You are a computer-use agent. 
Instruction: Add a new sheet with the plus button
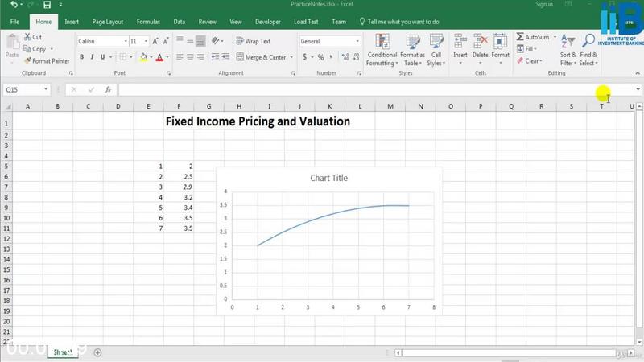97,352
